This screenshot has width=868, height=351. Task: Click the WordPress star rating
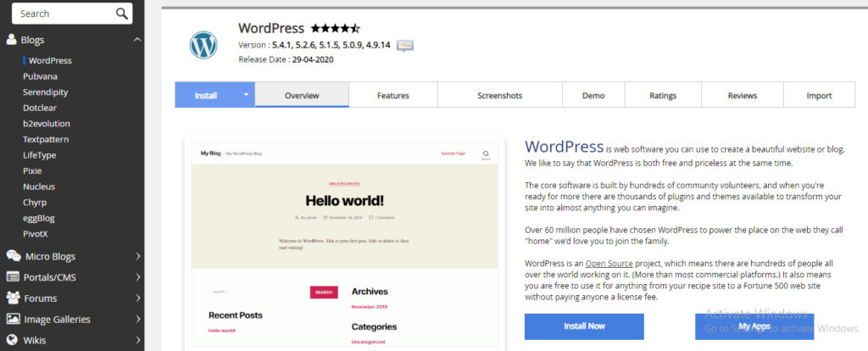pyautogui.click(x=335, y=28)
